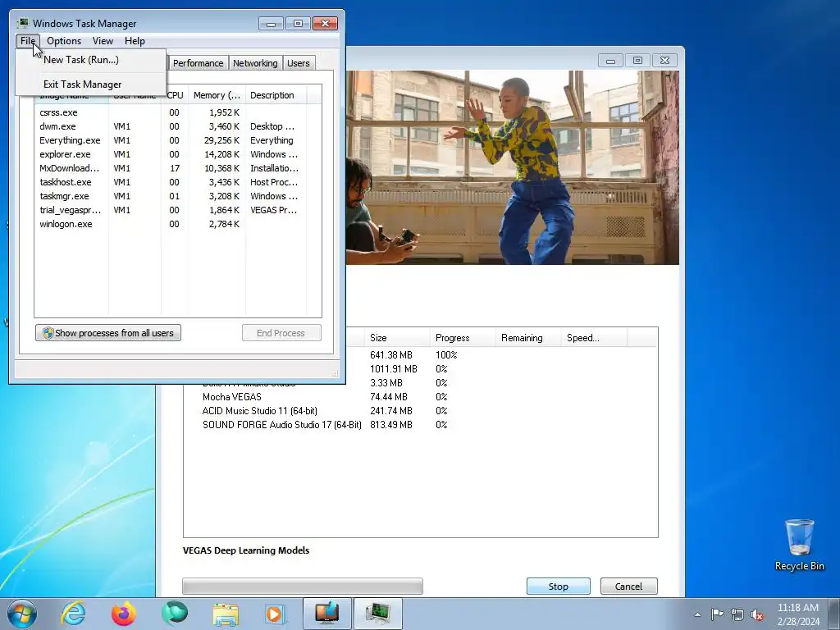Click the download progress bar in installer
This screenshot has width=840, height=630.
click(x=303, y=586)
